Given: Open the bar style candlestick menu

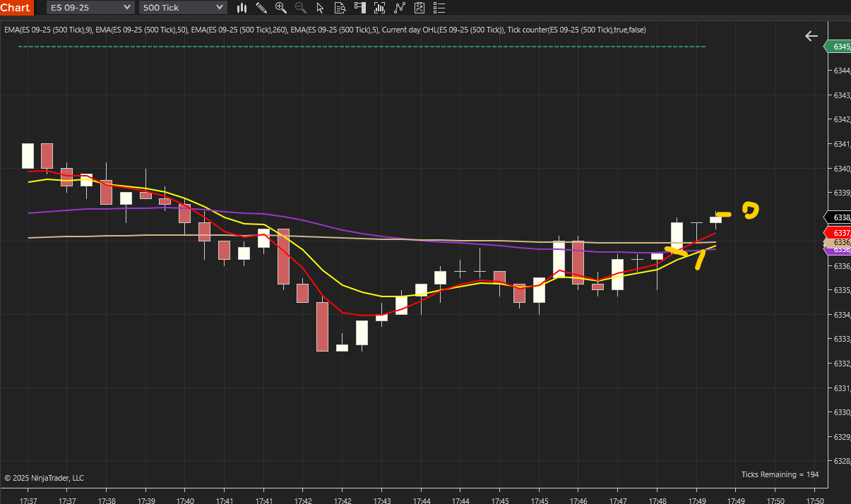Looking at the screenshot, I should [x=242, y=8].
